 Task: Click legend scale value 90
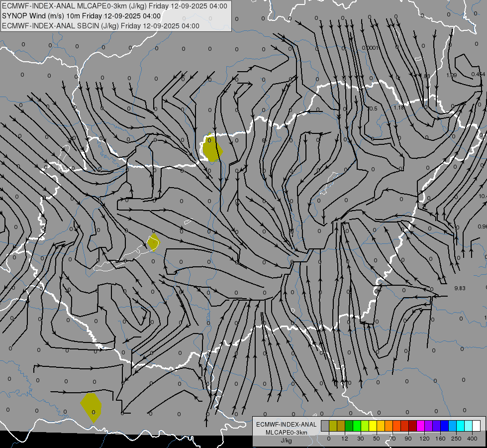(x=408, y=439)
